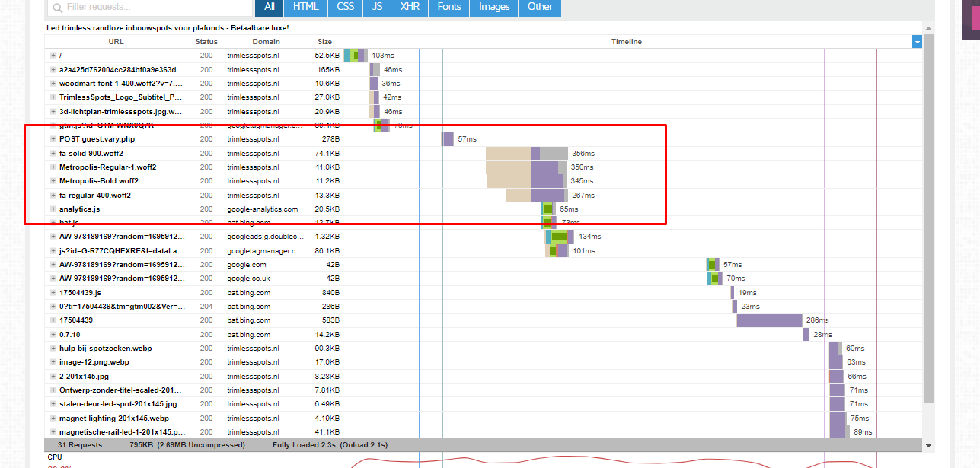Filter requests by Images tab
The width and height of the screenshot is (980, 468).
click(x=494, y=7)
